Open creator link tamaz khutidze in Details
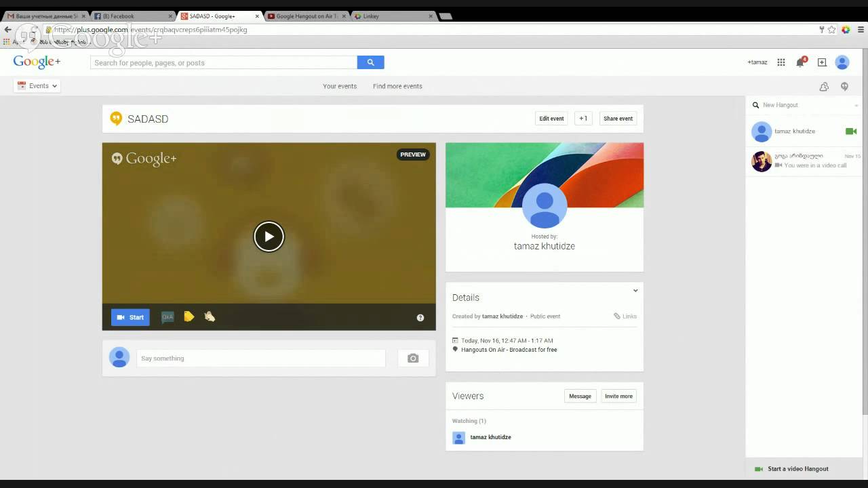 pyautogui.click(x=502, y=317)
